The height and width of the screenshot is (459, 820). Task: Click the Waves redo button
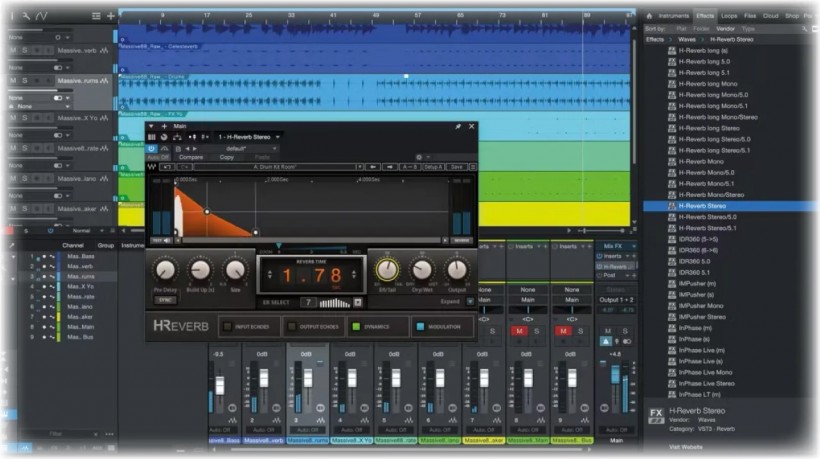184,167
